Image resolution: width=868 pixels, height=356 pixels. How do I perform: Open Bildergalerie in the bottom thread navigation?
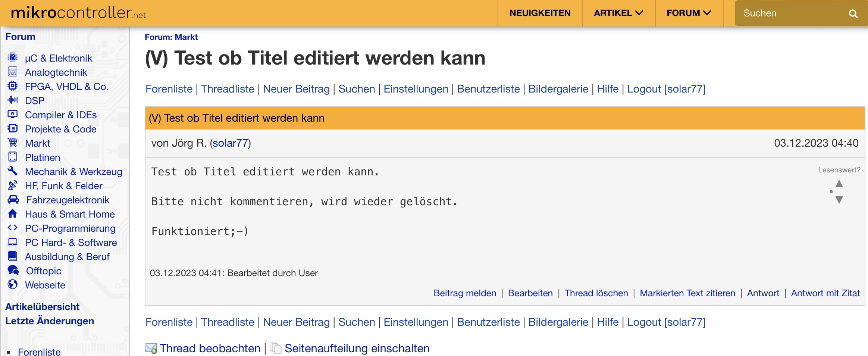coord(558,322)
